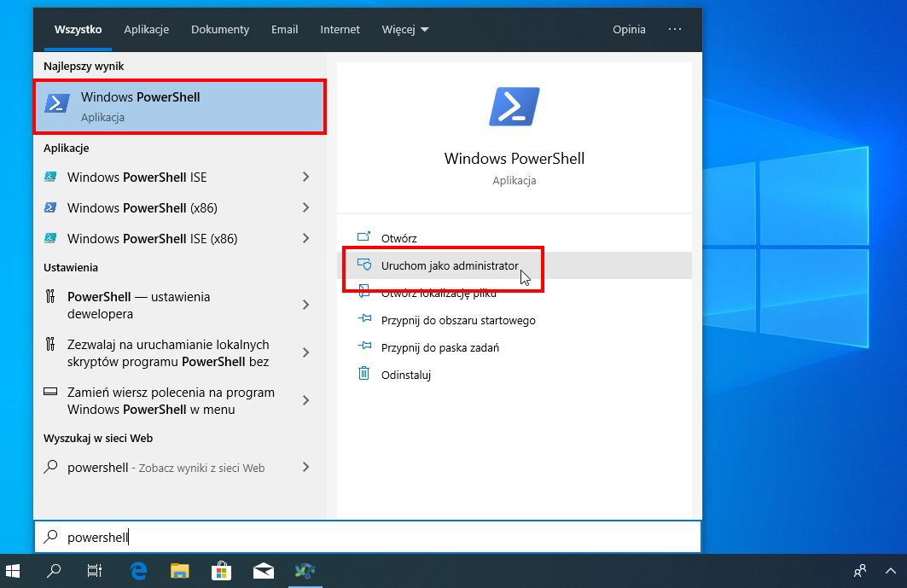This screenshot has width=907, height=588.
Task: Select 'Windows PowerShell ISE (x86)' result text
Action: (152, 238)
